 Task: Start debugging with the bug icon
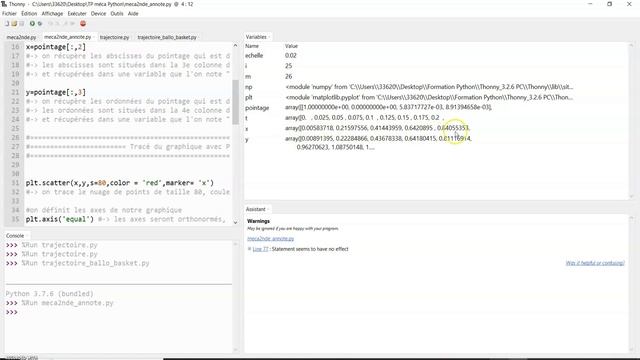[40, 24]
